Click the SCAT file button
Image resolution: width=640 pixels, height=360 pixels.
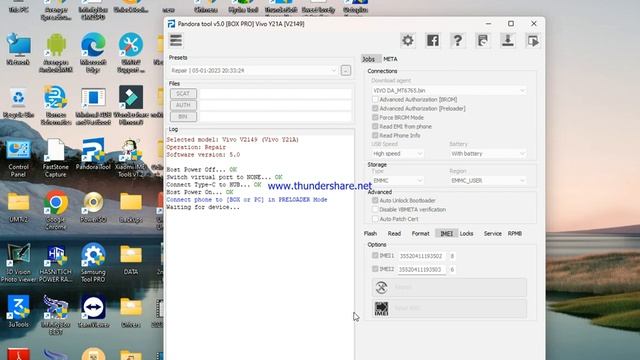(183, 93)
